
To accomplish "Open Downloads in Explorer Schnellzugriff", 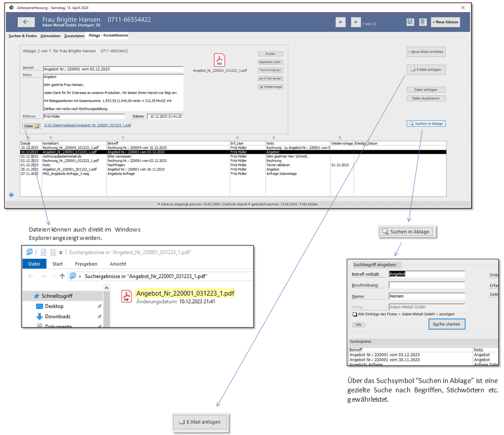I will (57, 316).
